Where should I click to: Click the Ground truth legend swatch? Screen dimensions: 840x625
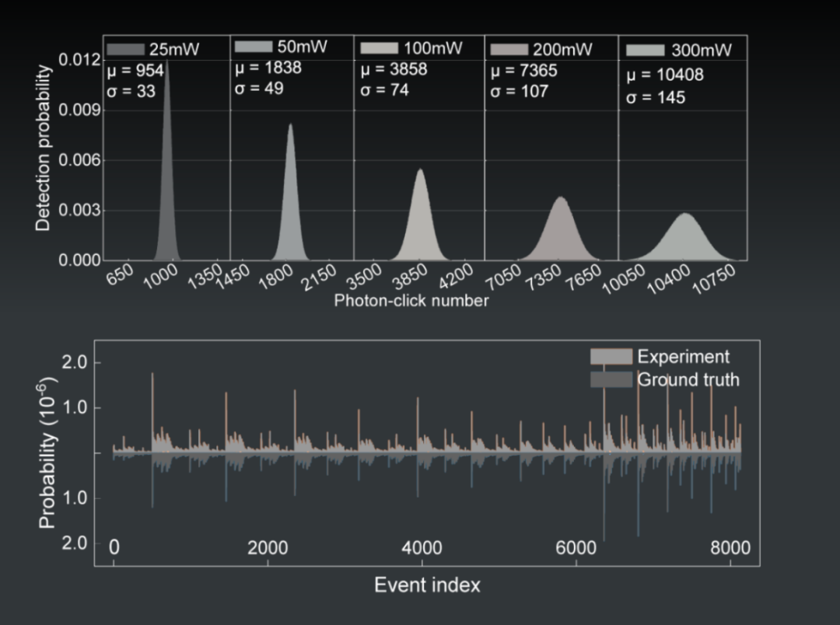click(611, 379)
